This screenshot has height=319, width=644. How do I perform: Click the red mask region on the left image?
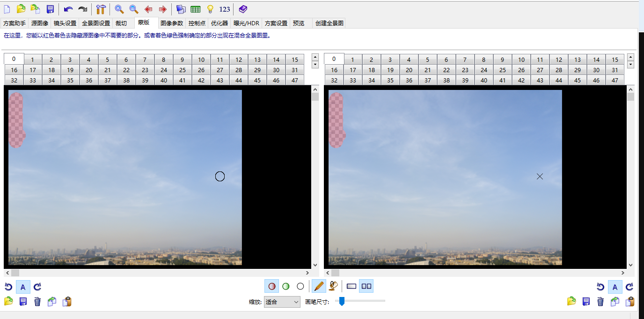16,120
